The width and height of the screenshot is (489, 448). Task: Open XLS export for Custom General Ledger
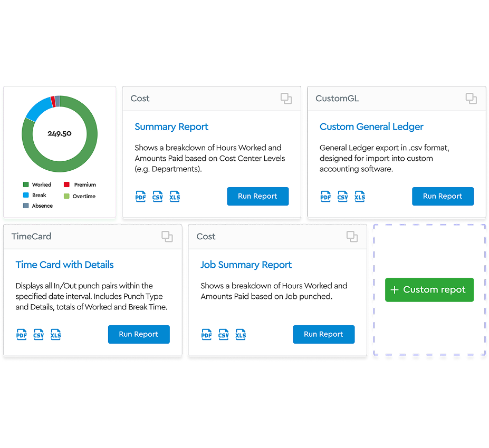pos(360,196)
